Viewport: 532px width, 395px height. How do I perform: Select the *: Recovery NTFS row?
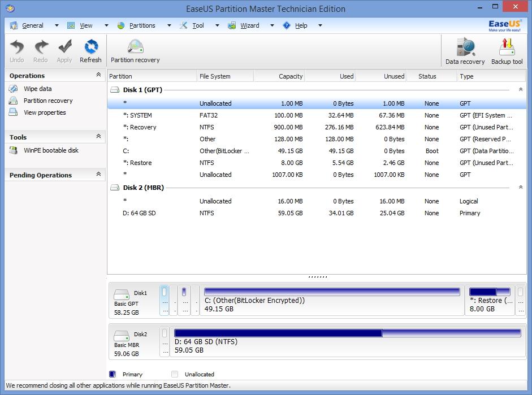coord(317,127)
